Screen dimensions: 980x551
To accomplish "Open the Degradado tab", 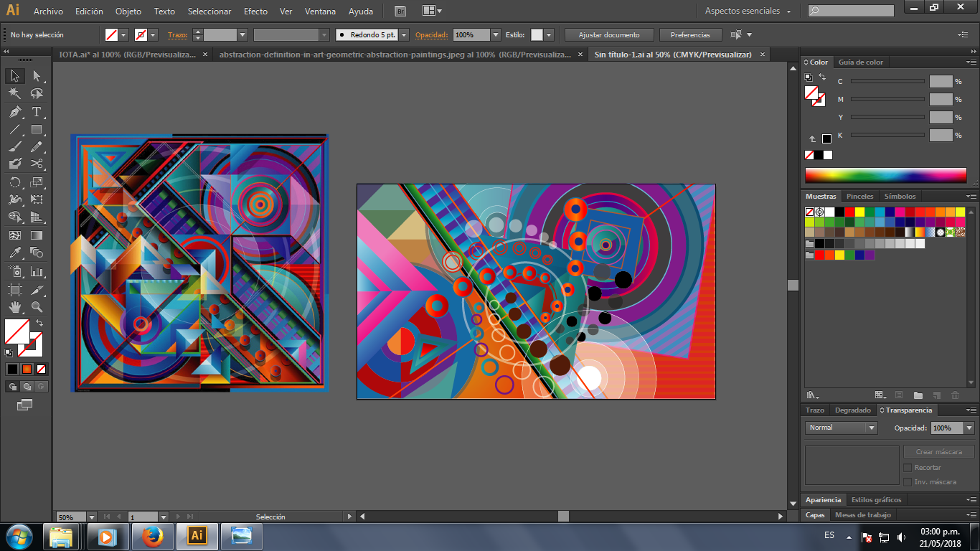I will tap(852, 410).
